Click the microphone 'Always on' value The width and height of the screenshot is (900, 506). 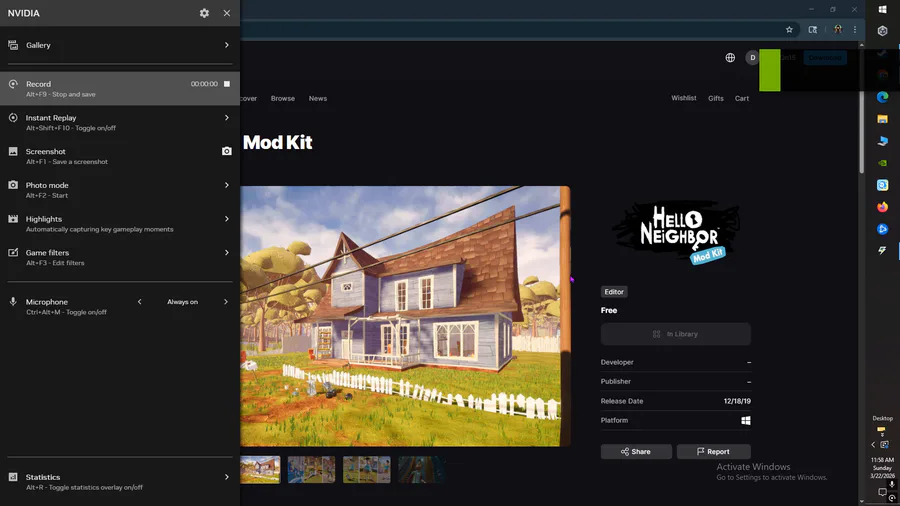coord(183,302)
